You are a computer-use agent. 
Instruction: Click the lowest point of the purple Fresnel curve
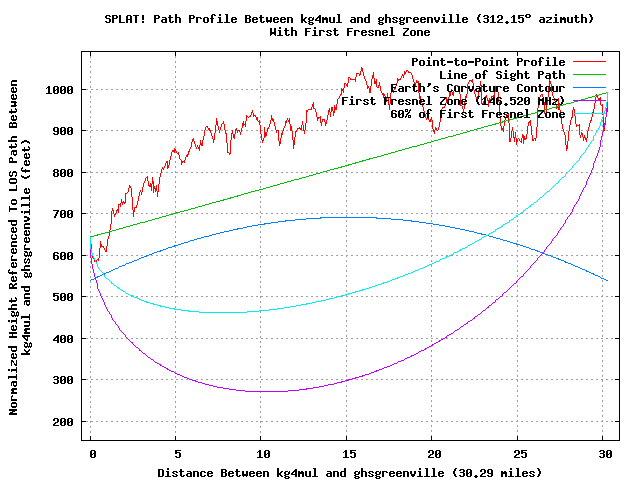click(x=266, y=391)
